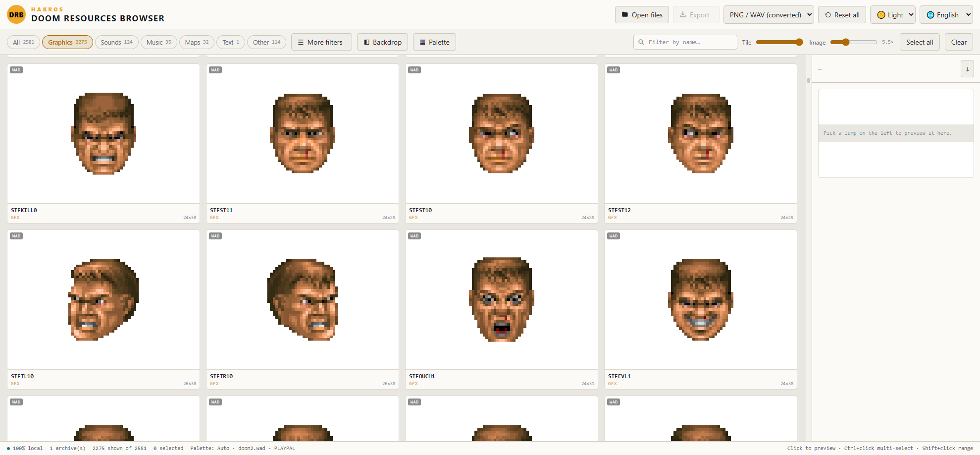The width and height of the screenshot is (980, 455).
Task: Switch to the Maps filter tab
Action: pyautogui.click(x=197, y=42)
